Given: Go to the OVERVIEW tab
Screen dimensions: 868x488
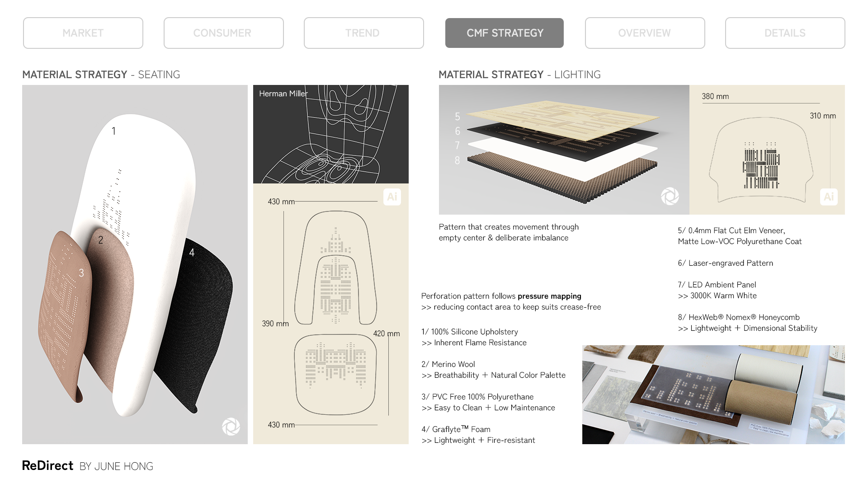Looking at the screenshot, I should (645, 33).
